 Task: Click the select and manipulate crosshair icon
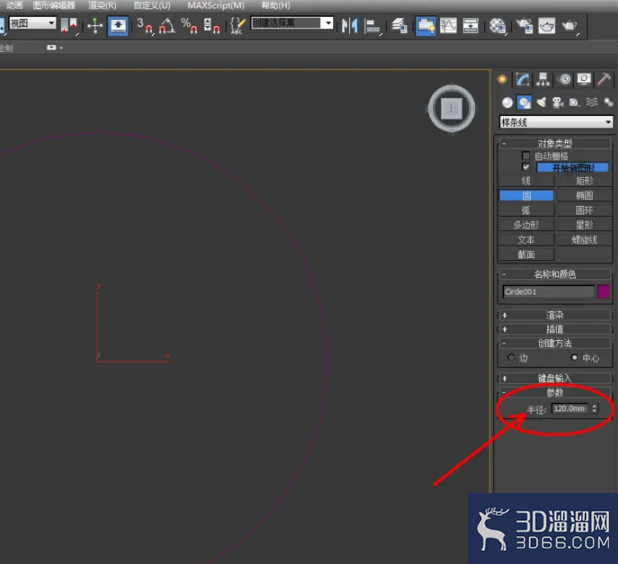(95, 26)
